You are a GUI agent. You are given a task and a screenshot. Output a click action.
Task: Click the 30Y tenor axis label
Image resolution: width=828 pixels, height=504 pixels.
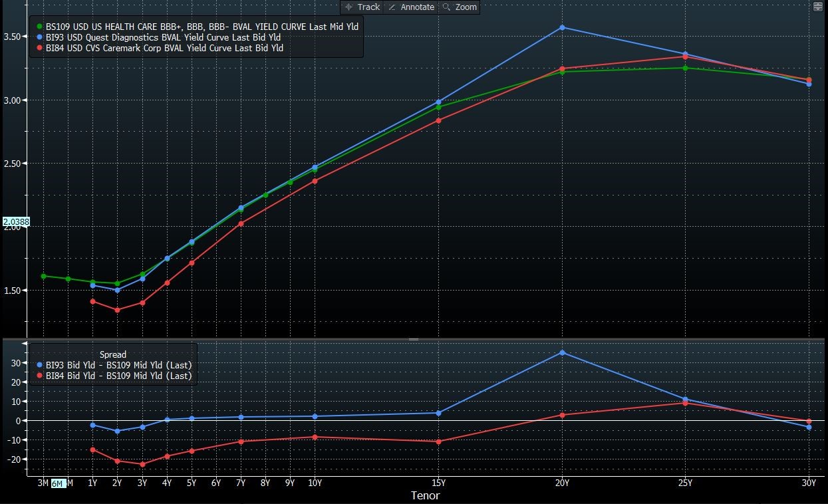[808, 483]
